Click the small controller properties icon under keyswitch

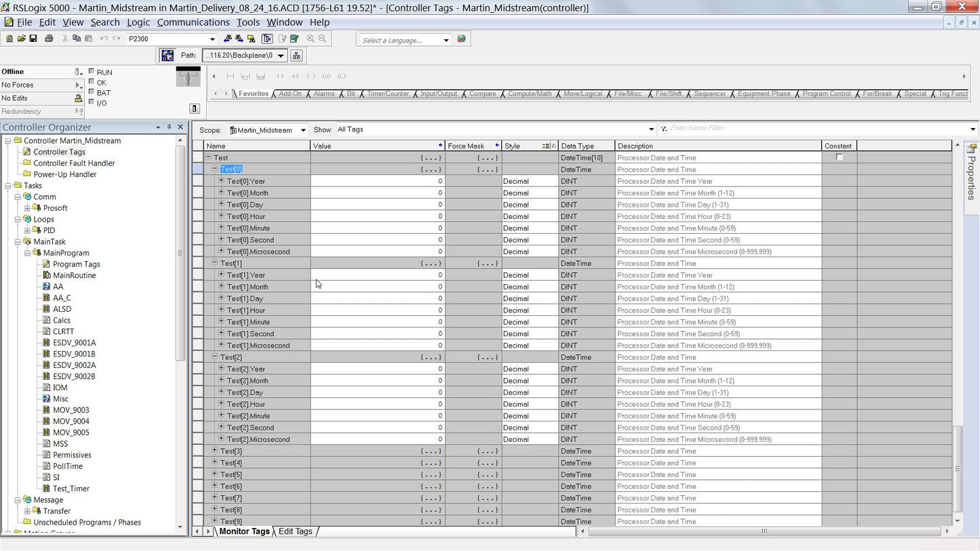(x=195, y=108)
